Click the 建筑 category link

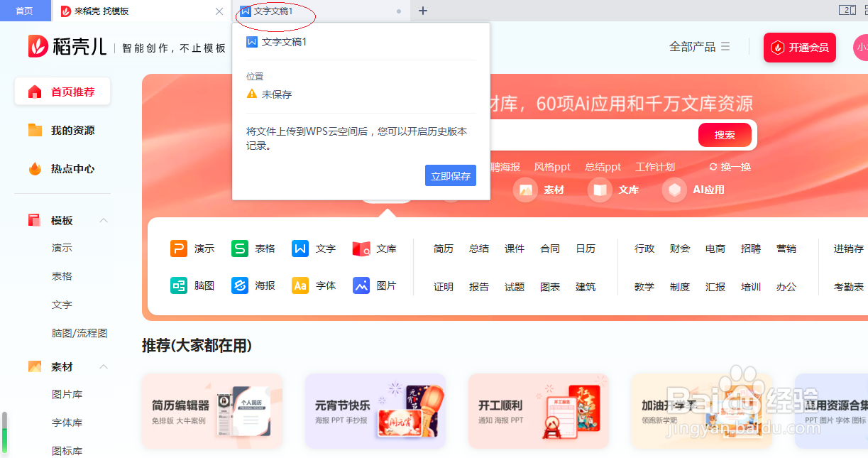(x=586, y=287)
